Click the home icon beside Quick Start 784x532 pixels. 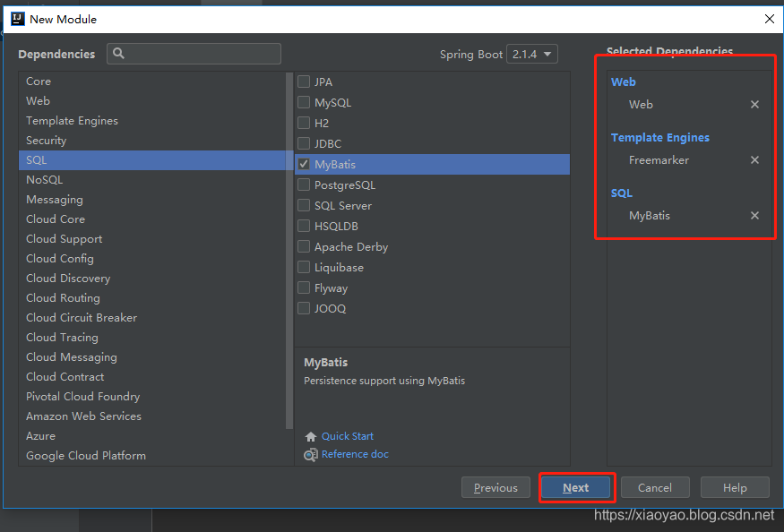click(312, 436)
